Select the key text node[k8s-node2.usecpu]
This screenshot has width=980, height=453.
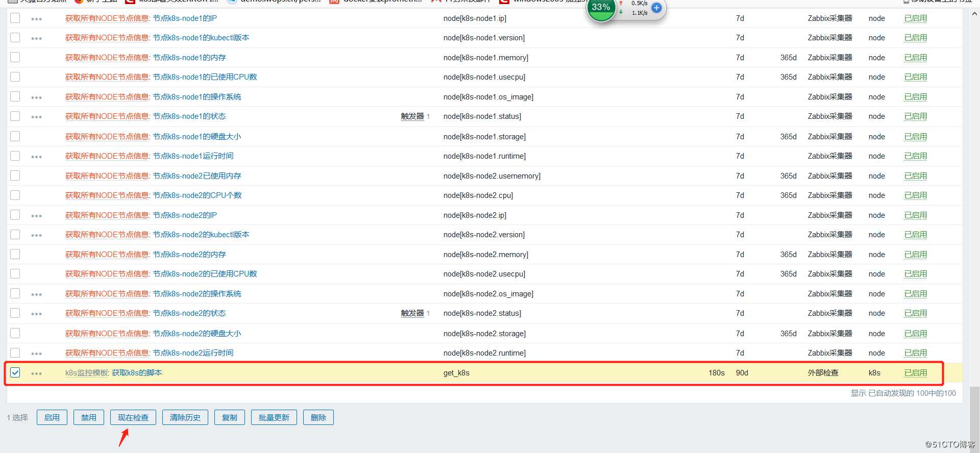(484, 274)
